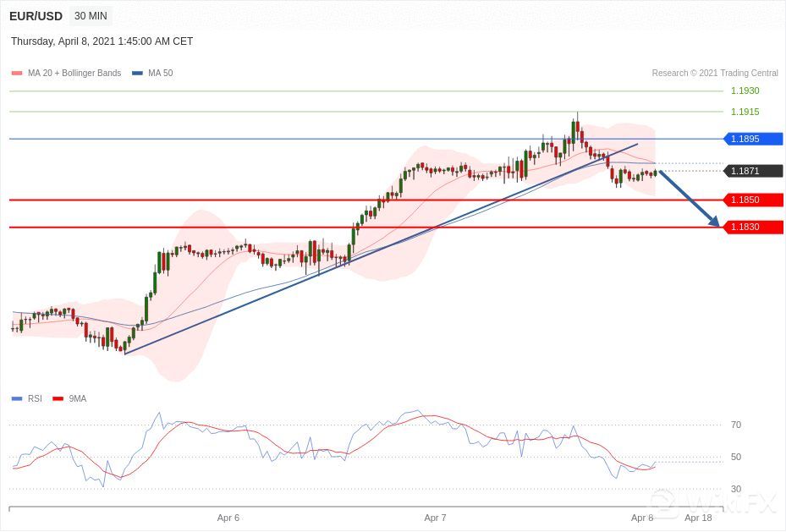Toggle the MA 50 legend entry
786x532 pixels.
(x=152, y=74)
